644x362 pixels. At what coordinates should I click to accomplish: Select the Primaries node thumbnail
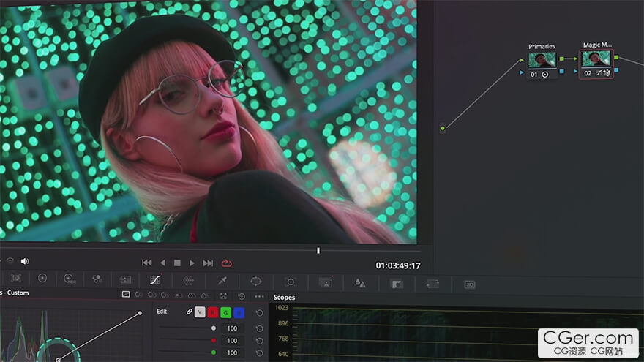click(542, 60)
